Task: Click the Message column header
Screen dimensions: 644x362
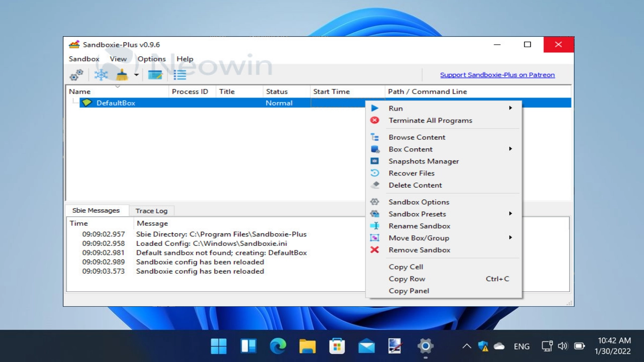Action: tap(152, 223)
